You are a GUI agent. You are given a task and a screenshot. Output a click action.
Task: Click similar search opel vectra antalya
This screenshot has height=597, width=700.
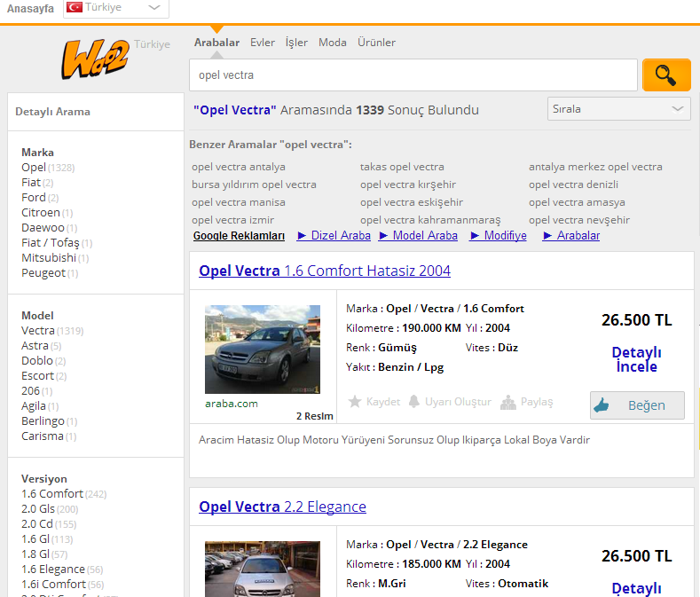pos(239,167)
